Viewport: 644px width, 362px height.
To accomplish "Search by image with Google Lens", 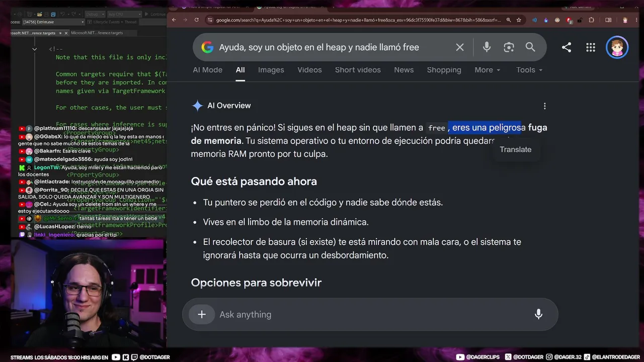I will point(509,47).
